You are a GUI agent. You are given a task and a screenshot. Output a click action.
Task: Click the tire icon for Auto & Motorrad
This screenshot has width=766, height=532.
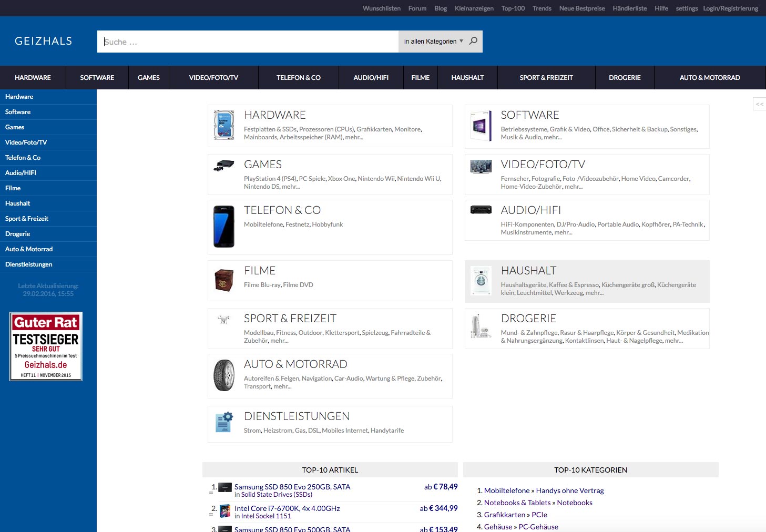pyautogui.click(x=224, y=375)
